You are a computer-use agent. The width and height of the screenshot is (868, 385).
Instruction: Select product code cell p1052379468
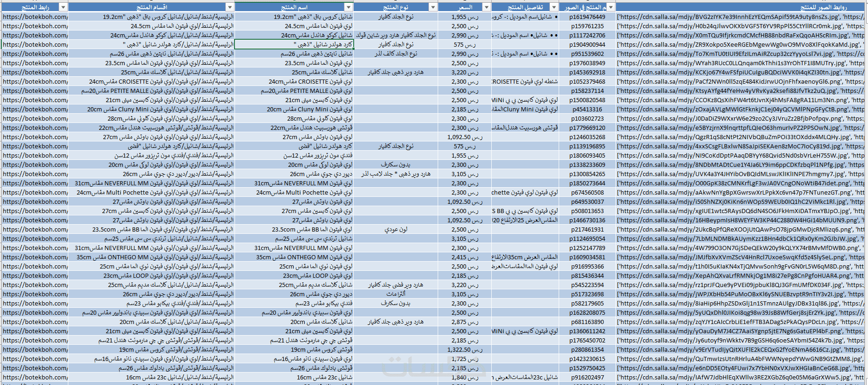tap(587, 81)
